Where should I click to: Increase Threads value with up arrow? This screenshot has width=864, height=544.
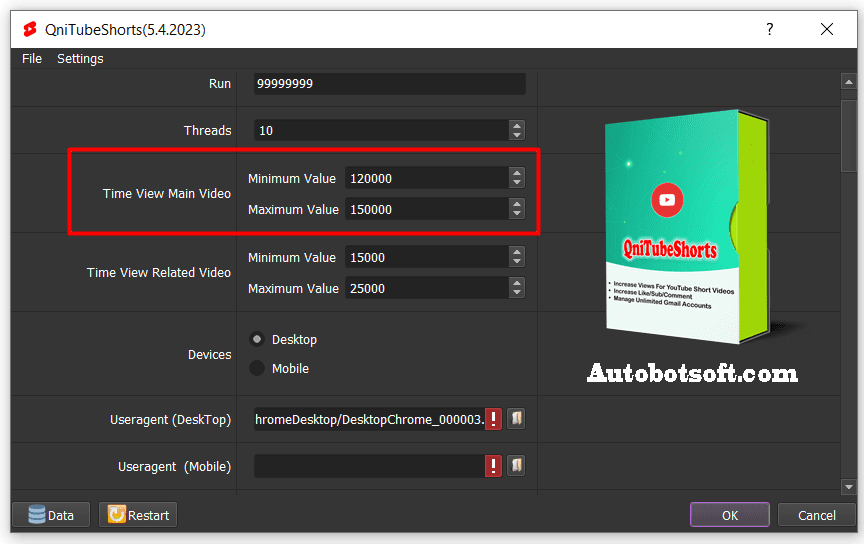click(516, 125)
